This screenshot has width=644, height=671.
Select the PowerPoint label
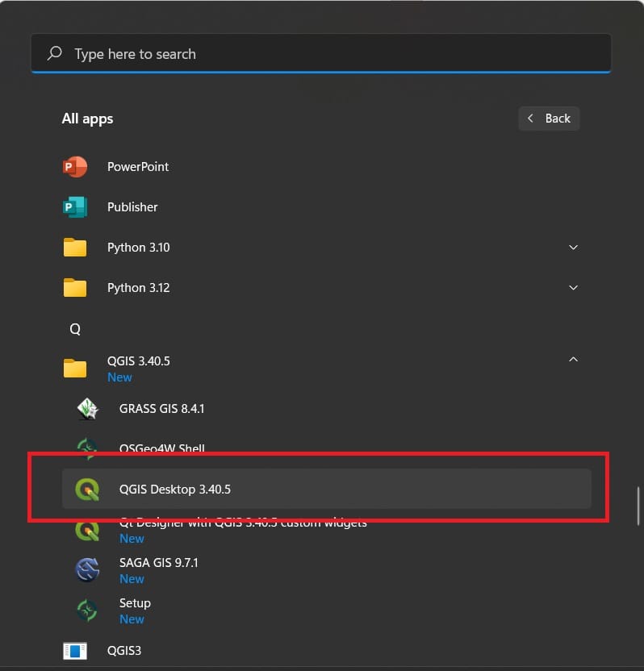click(138, 166)
